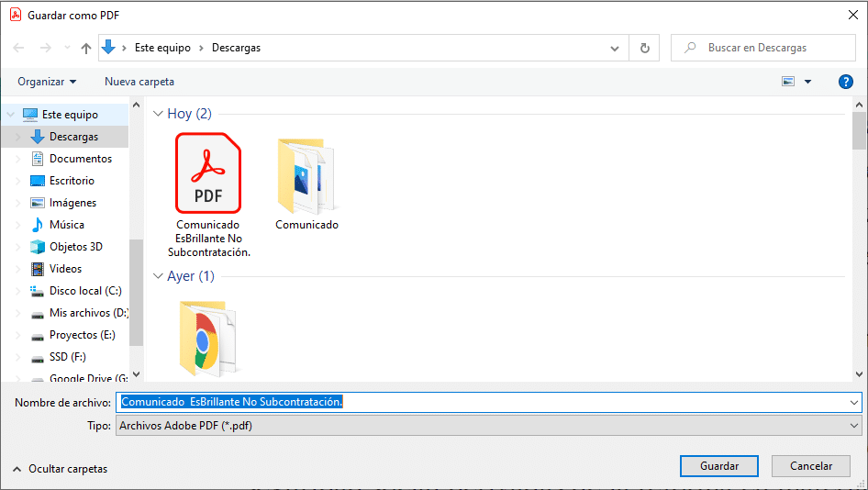This screenshot has width=868, height=490.
Task: Collapse the Este equipo tree node
Action: tap(10, 115)
